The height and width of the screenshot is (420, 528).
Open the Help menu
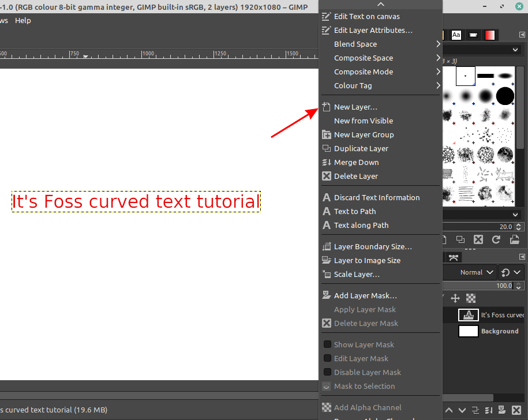[x=23, y=20]
